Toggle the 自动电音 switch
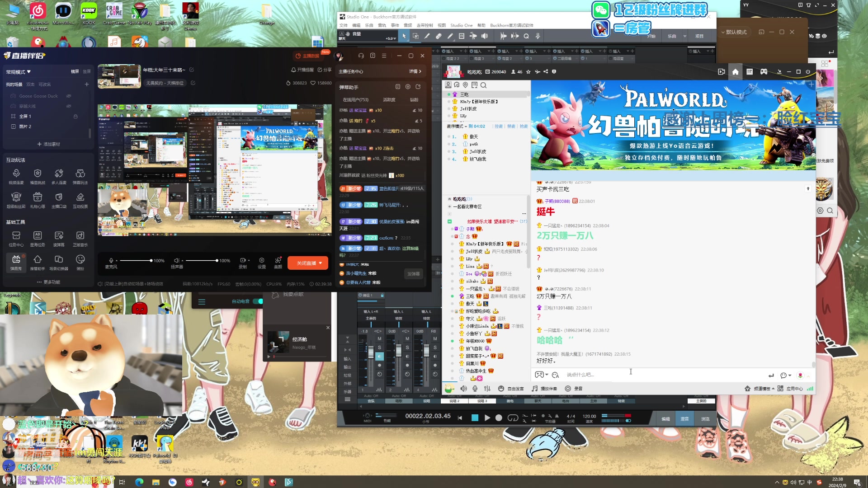Viewport: 868px width, 488px height. pos(258,301)
